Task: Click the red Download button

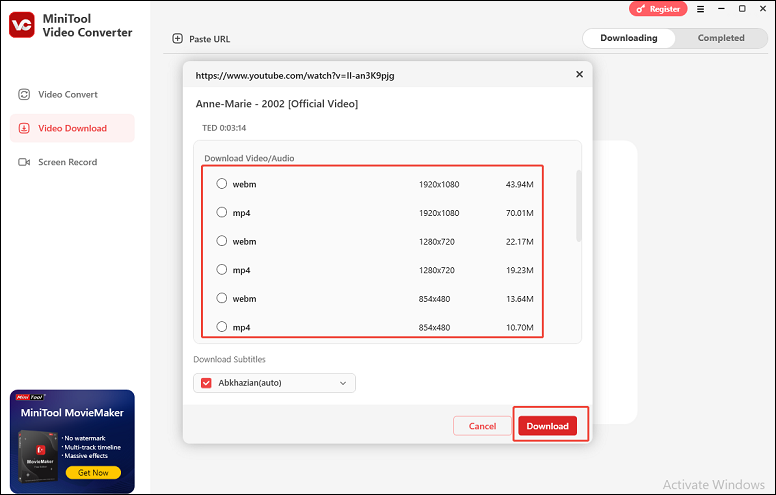Action: click(x=547, y=426)
